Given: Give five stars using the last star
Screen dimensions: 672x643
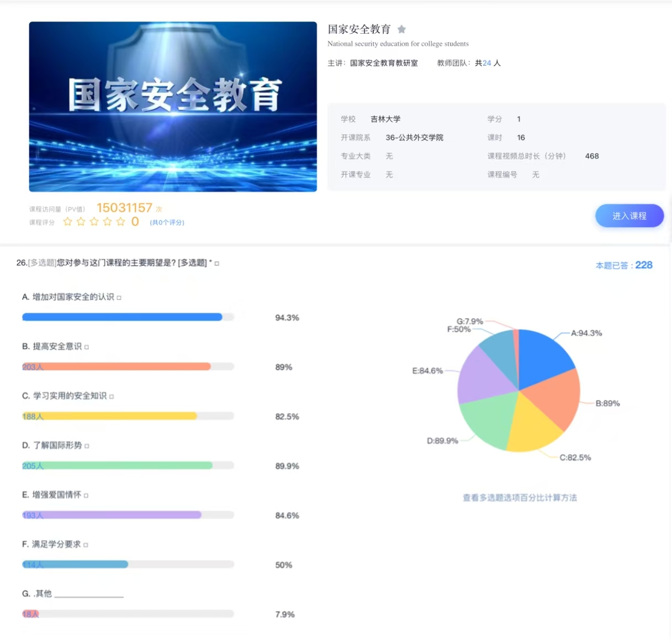Looking at the screenshot, I should [x=120, y=222].
